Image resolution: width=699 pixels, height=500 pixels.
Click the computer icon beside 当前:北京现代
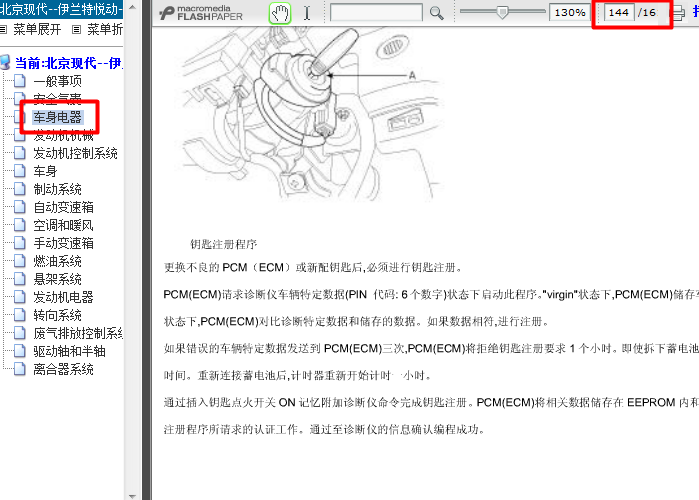(5, 63)
